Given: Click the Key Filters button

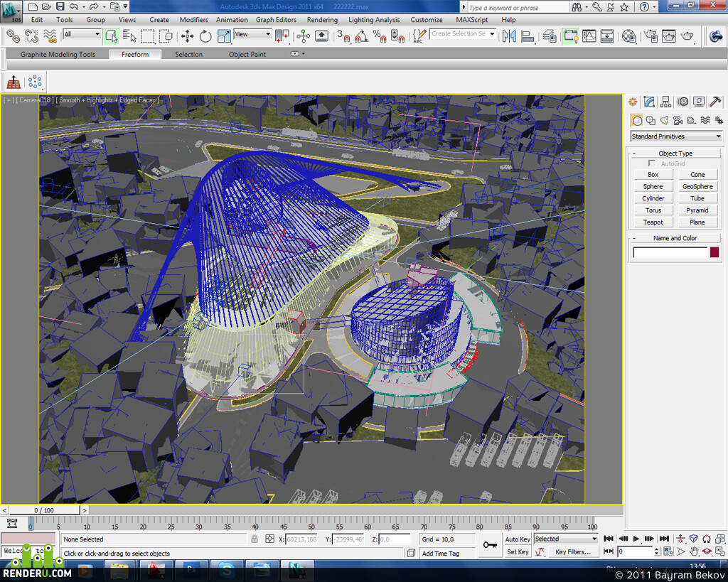Looking at the screenshot, I should (x=573, y=552).
